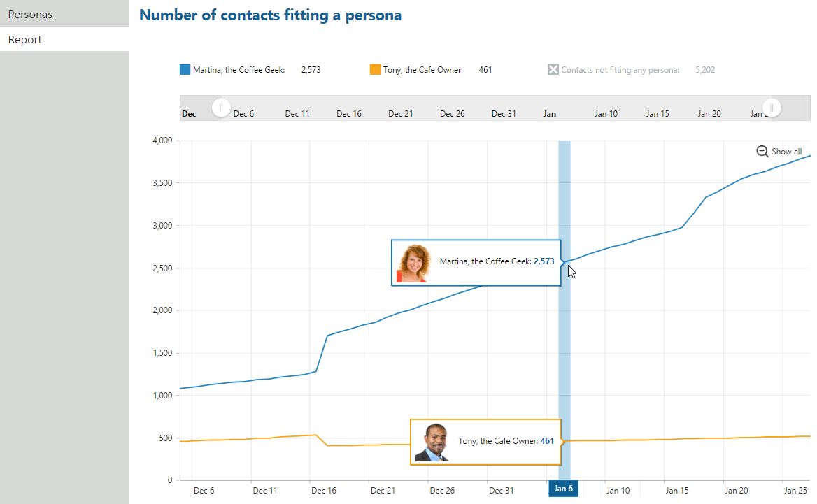Click Dec 16 on the range selector bar
Screen dimensions: 817x504
point(348,113)
